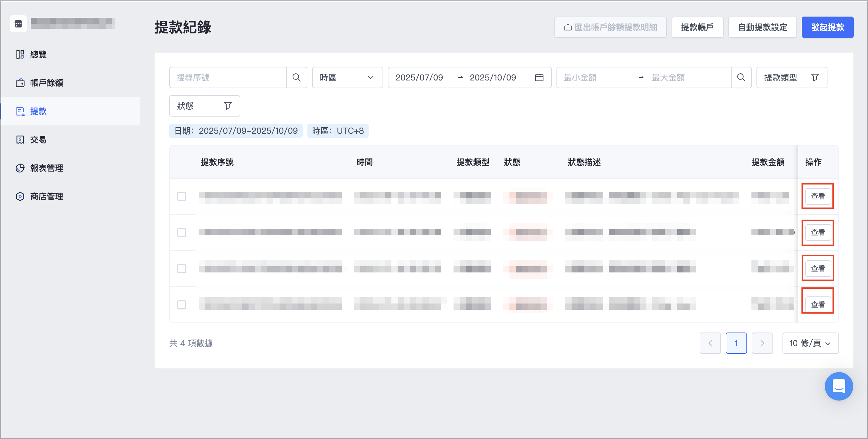Open 報表管理 in the sidebar

click(x=70, y=168)
